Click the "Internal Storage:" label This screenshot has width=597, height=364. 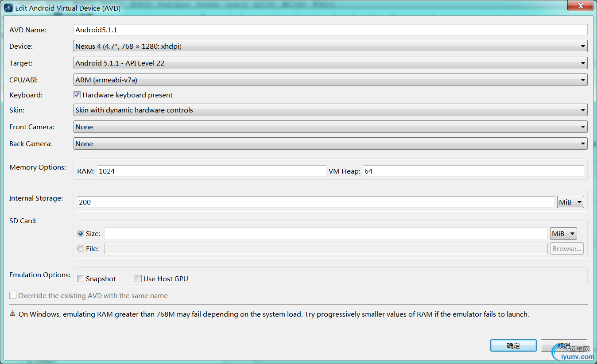[36, 198]
